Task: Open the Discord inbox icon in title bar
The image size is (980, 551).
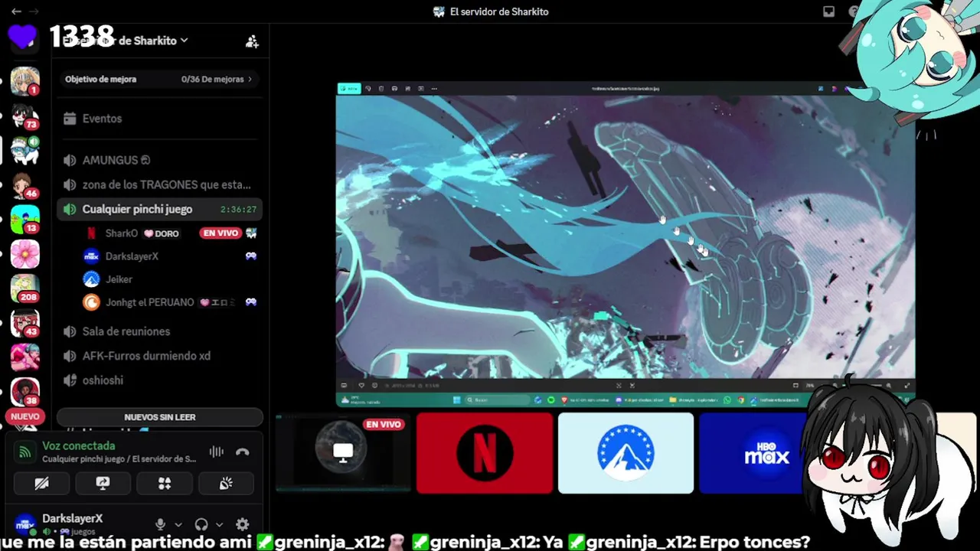Action: (828, 11)
